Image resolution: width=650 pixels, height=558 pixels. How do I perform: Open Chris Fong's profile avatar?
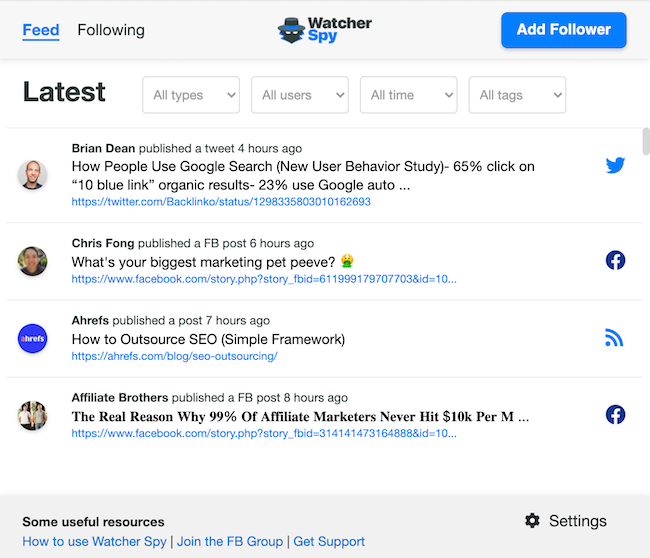(32, 261)
